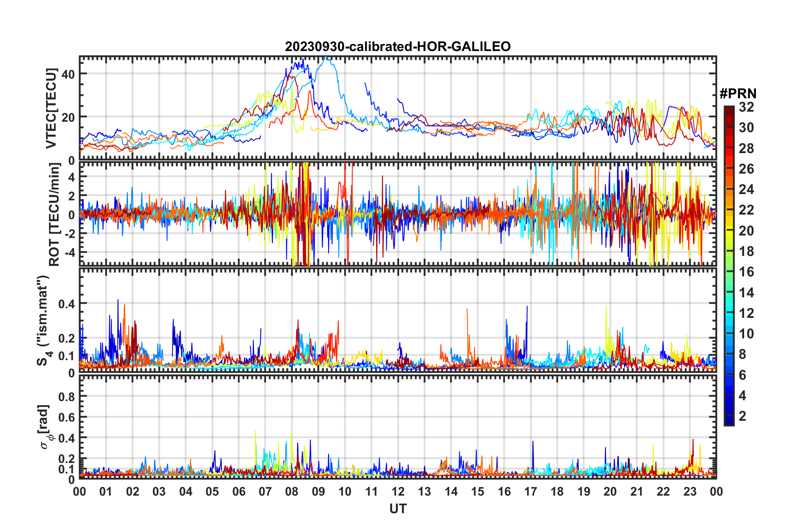796x532 pixels.
Task: Click UT axis hour tick 15
Action: point(478,491)
